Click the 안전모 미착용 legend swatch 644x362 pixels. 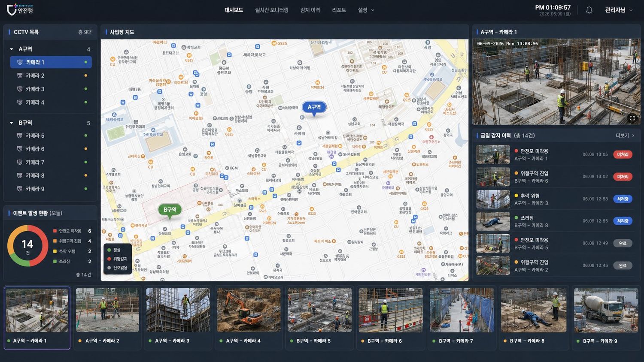[x=55, y=231]
